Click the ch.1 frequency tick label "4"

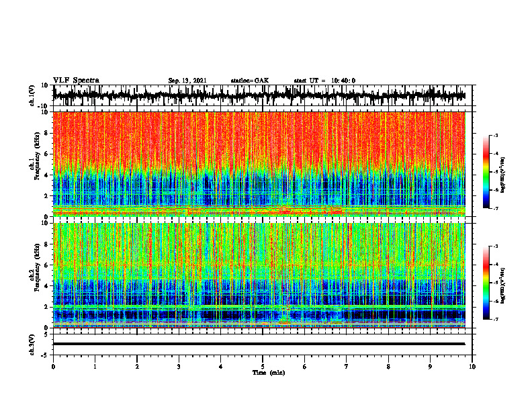(x=46, y=175)
